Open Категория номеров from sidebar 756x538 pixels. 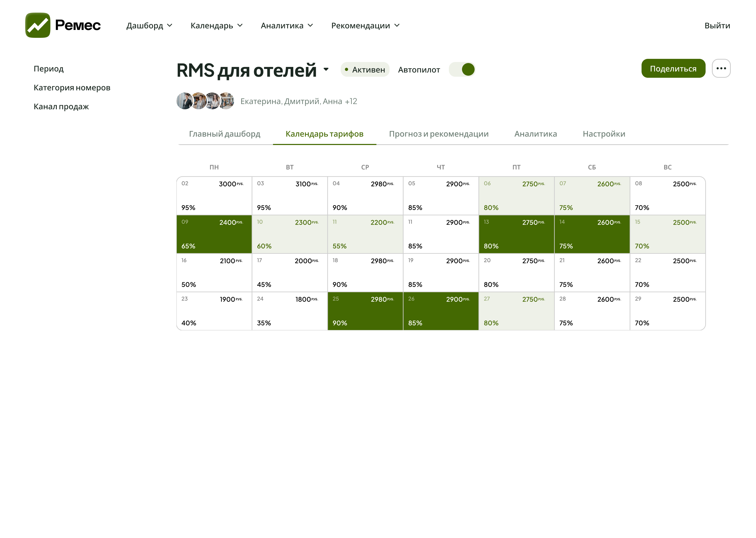pyautogui.click(x=72, y=87)
